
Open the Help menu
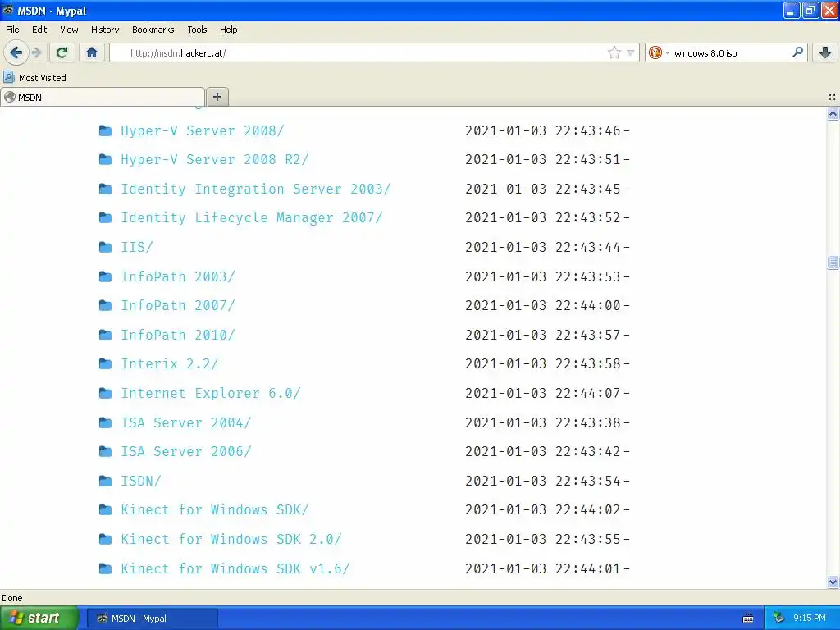(x=228, y=30)
